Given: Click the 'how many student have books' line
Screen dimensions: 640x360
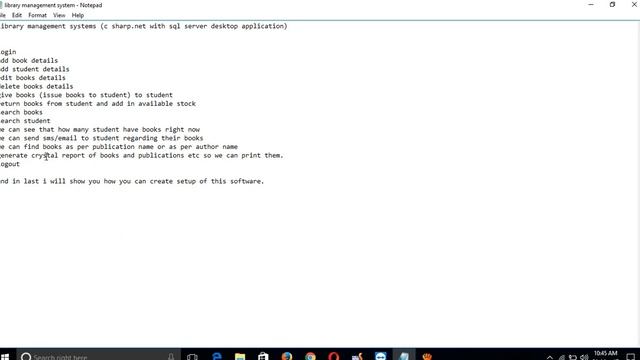Looking at the screenshot, I should coord(100,129).
